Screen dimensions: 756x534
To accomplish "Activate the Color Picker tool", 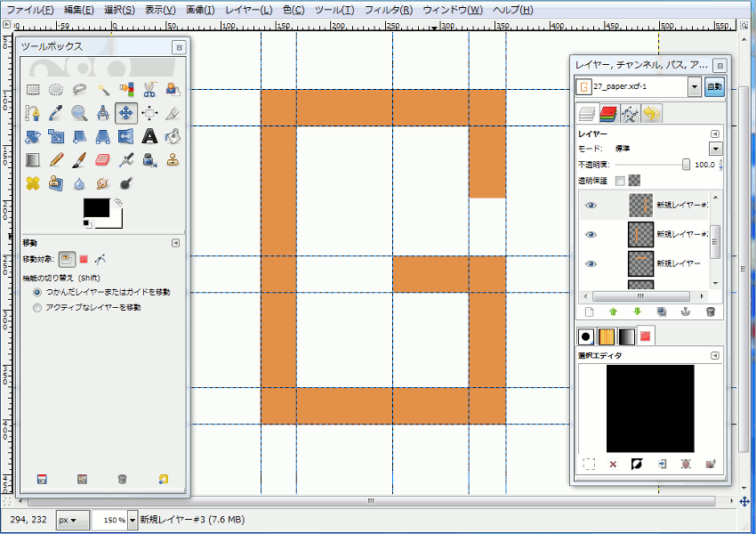I will (x=54, y=113).
